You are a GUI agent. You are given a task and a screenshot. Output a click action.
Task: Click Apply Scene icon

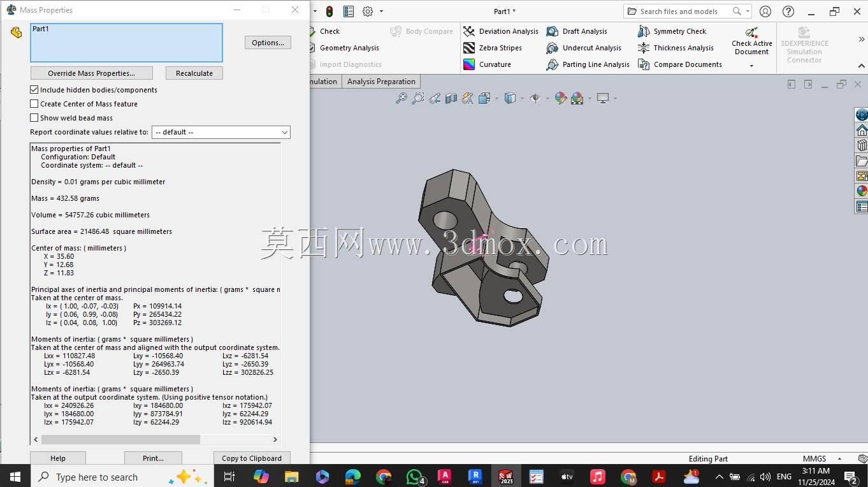click(577, 98)
